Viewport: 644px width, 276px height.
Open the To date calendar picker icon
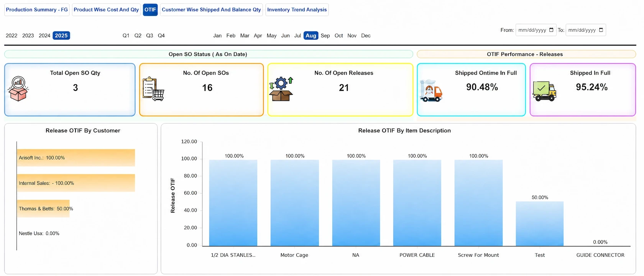601,30
